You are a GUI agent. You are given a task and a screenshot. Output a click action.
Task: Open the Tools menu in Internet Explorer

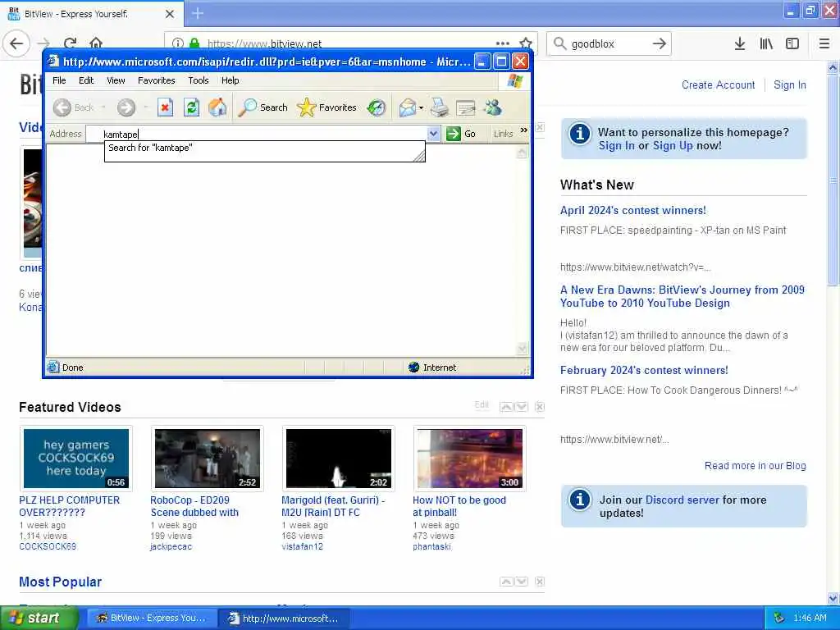(x=199, y=80)
